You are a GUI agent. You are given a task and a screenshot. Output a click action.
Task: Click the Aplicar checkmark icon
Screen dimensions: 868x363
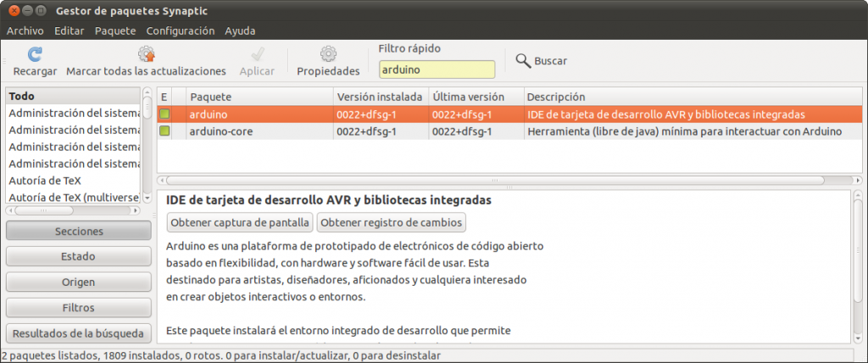[x=258, y=54]
